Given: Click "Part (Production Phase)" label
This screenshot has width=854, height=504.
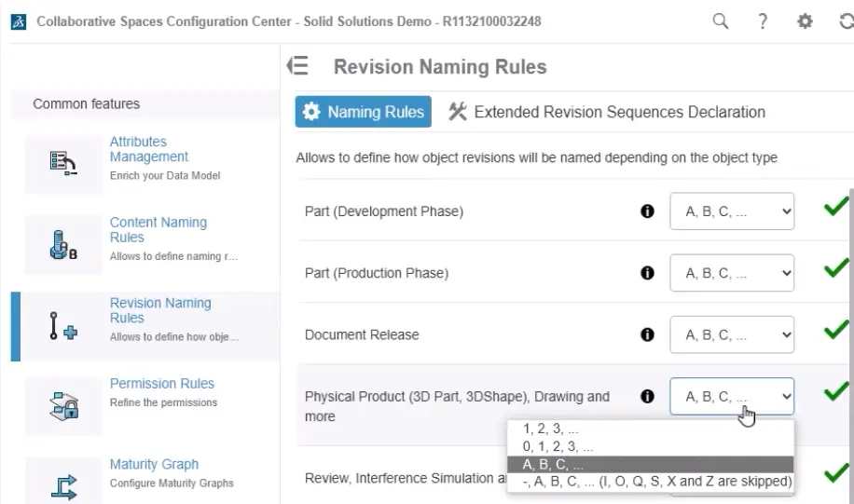Looking at the screenshot, I should 377,273.
